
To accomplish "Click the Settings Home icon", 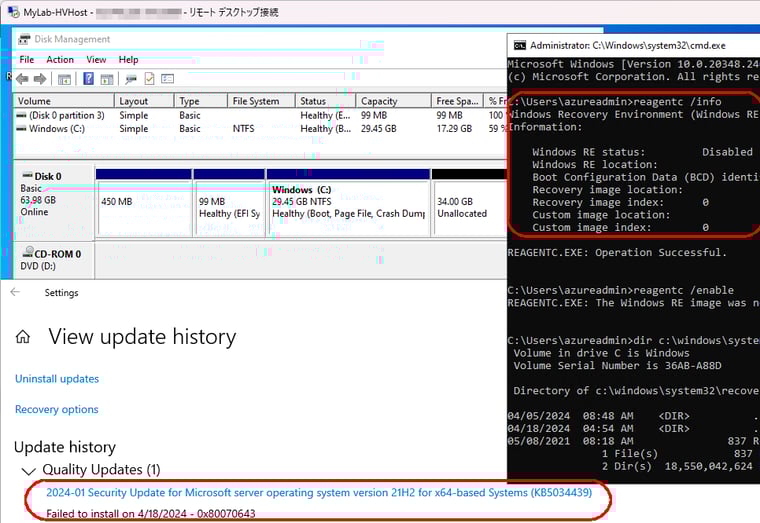I will pos(23,336).
